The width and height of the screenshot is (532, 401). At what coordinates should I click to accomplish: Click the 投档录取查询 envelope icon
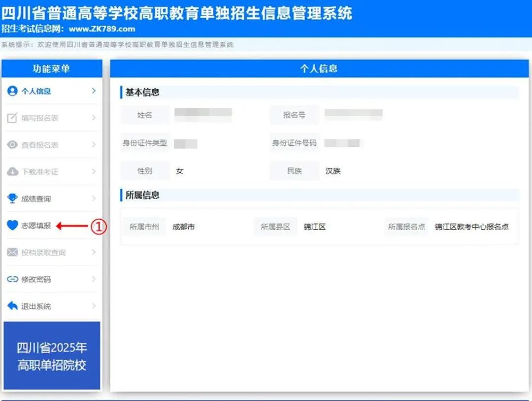pyautogui.click(x=14, y=252)
